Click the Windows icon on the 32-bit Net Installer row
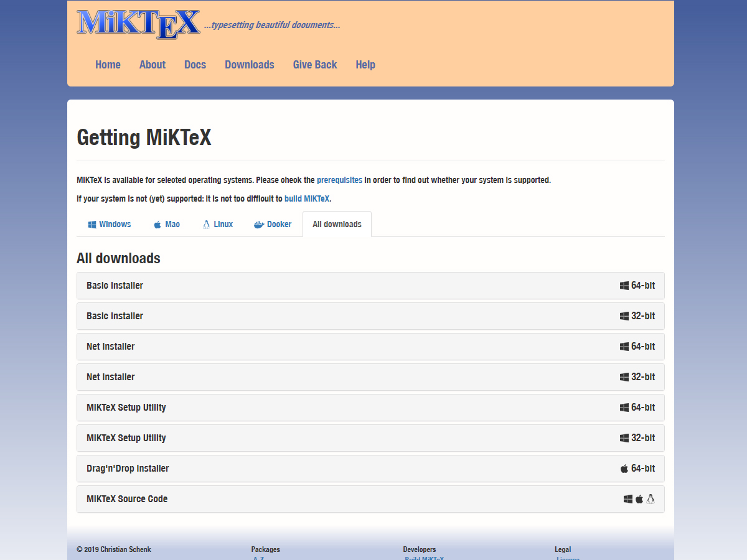The image size is (747, 560). [x=624, y=377]
